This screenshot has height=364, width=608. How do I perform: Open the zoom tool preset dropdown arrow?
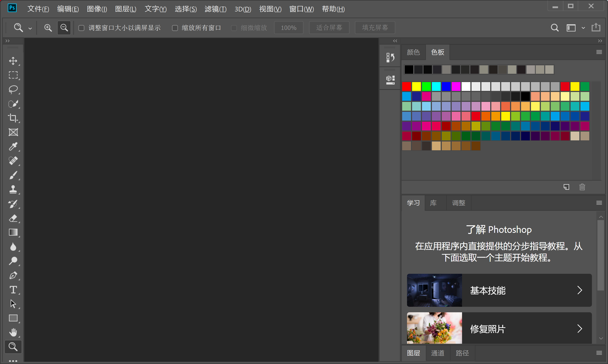(30, 28)
